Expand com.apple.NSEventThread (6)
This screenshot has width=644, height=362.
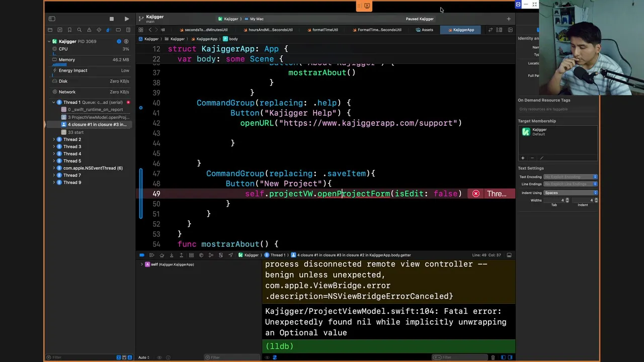tap(54, 168)
